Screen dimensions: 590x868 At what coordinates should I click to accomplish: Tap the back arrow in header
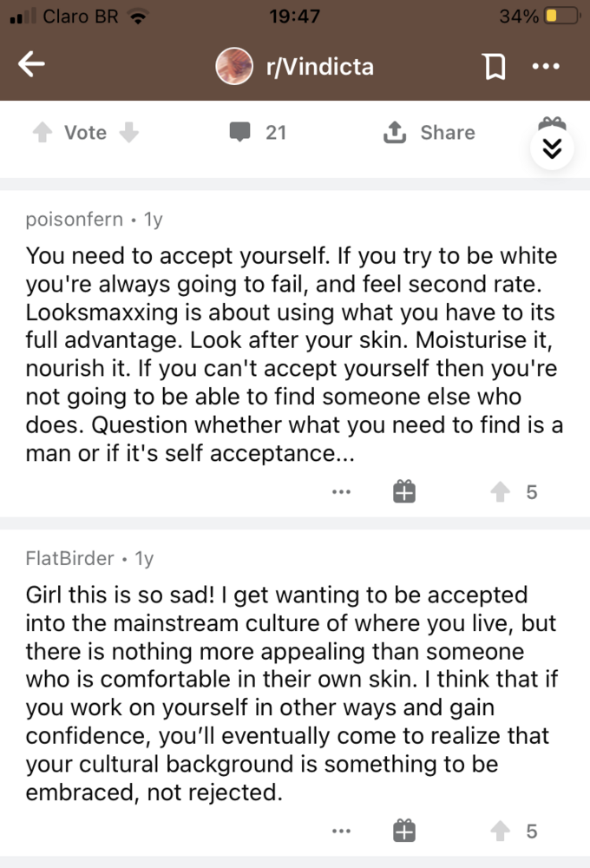point(31,65)
